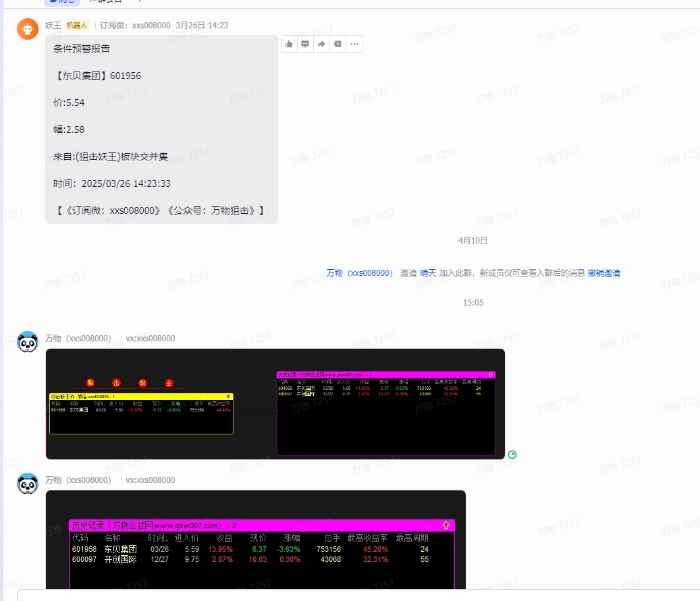Click sender name 妖王
The image size is (700, 601).
53,26
